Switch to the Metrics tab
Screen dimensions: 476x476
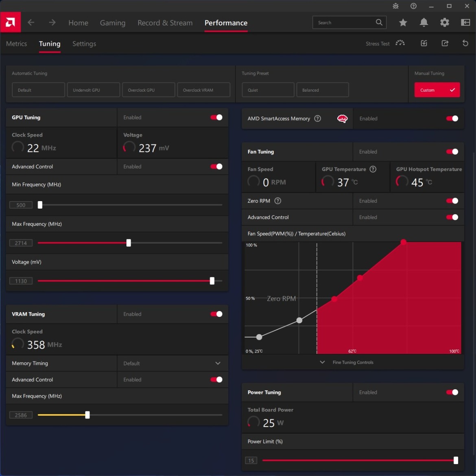click(16, 44)
